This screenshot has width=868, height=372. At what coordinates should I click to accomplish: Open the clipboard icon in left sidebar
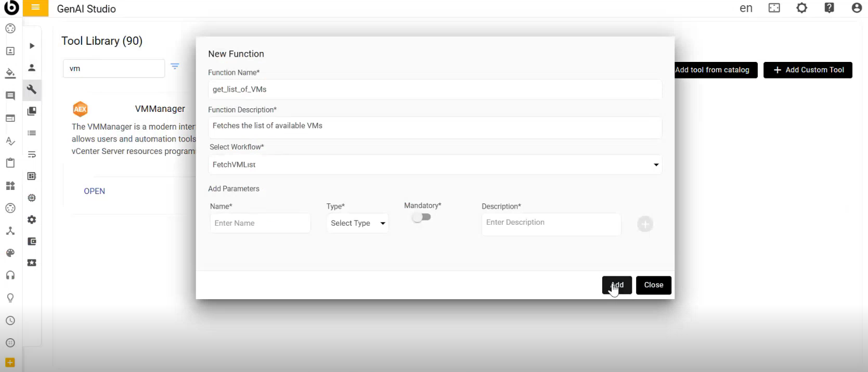[10, 163]
